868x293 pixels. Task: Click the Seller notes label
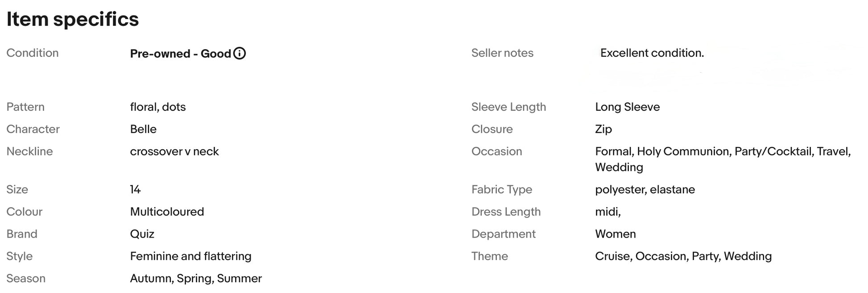(502, 53)
